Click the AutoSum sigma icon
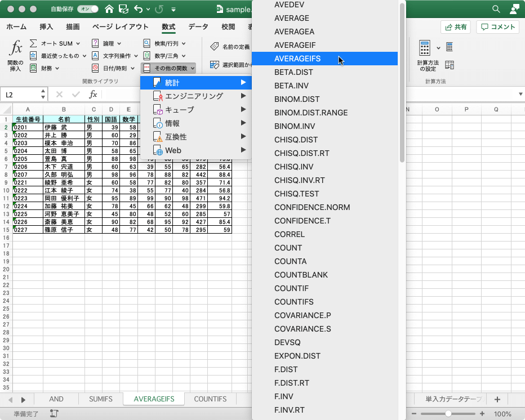This screenshot has width=525, height=420. point(33,43)
